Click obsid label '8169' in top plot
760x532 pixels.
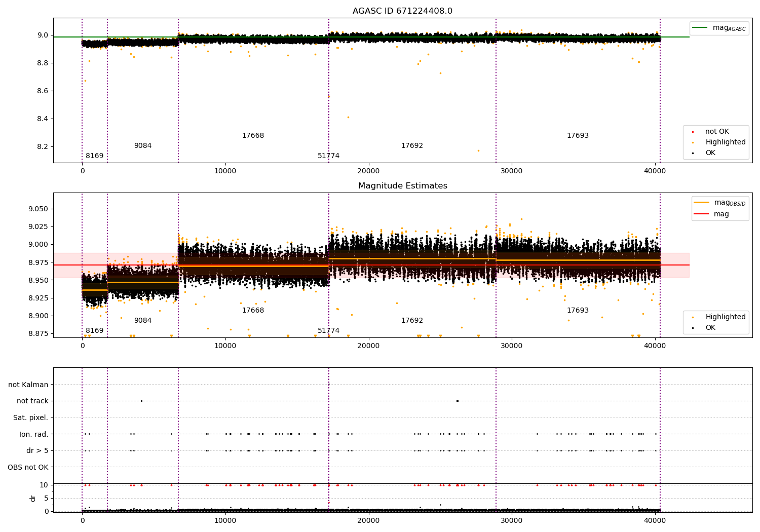[94, 156]
